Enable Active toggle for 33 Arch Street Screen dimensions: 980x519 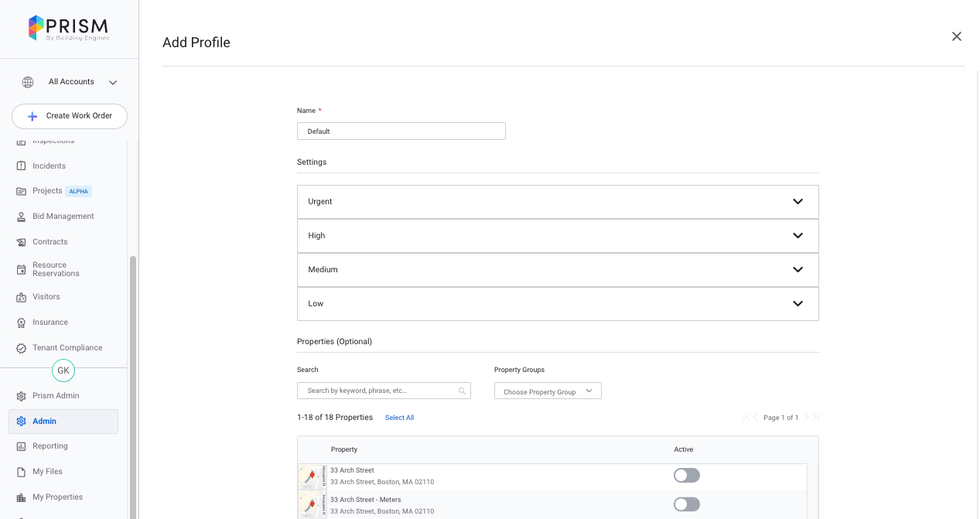click(x=686, y=475)
